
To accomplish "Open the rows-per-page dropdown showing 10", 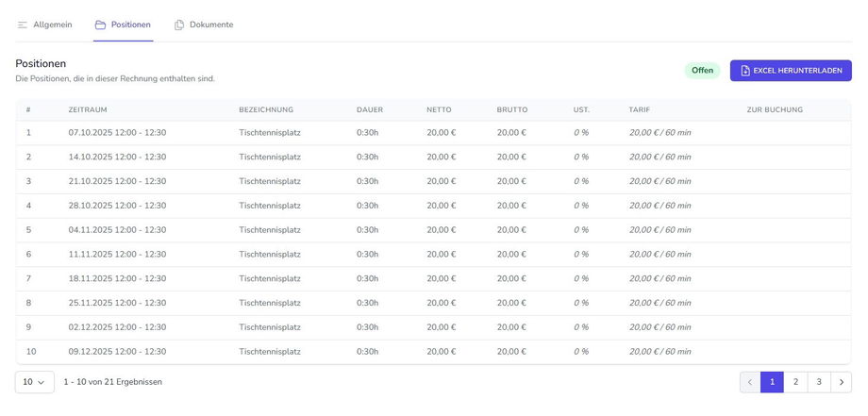I will pyautogui.click(x=34, y=382).
